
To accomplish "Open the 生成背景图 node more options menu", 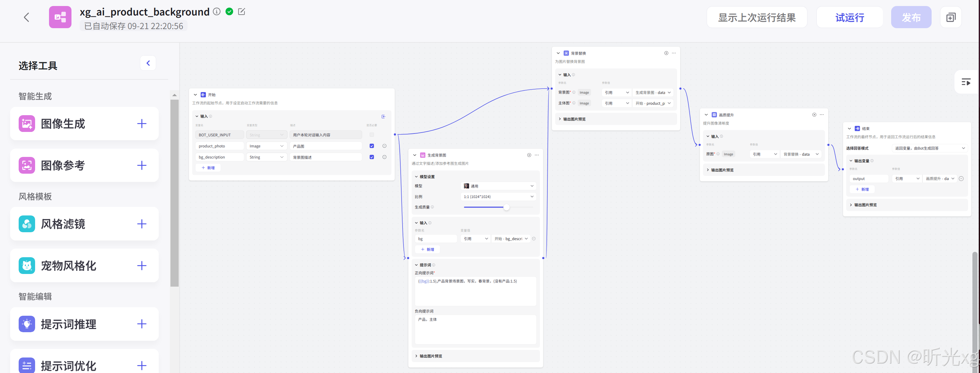I will (536, 155).
